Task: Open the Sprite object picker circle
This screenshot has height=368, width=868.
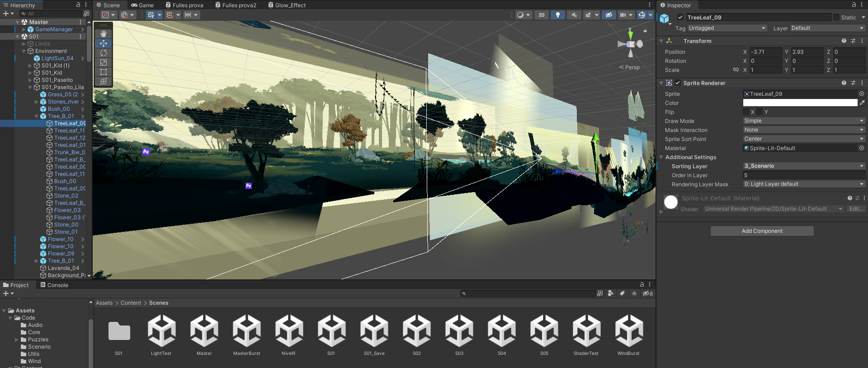Action: pyautogui.click(x=861, y=94)
